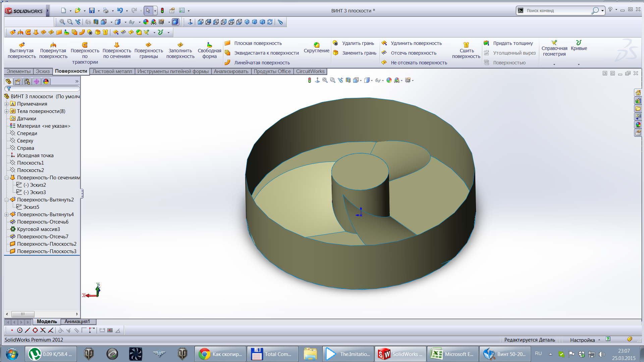Select the Fillet (Скругление) tool
The image size is (644, 362).
pos(316,48)
